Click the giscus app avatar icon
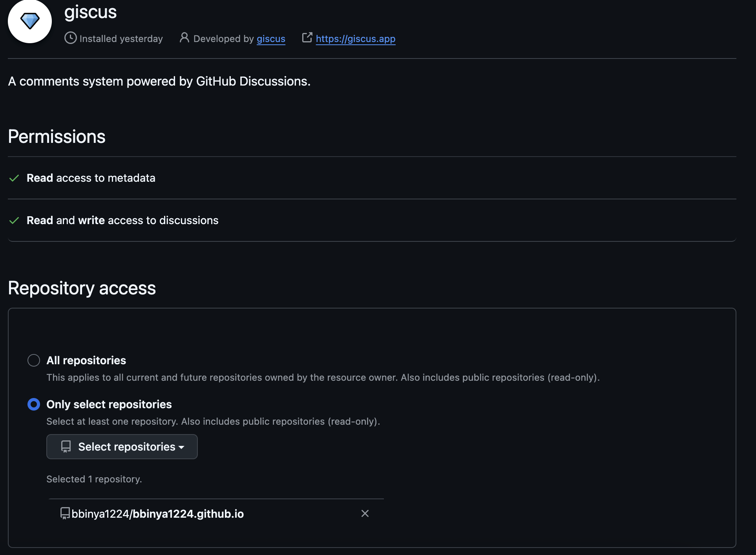This screenshot has height=555, width=756. (x=29, y=20)
